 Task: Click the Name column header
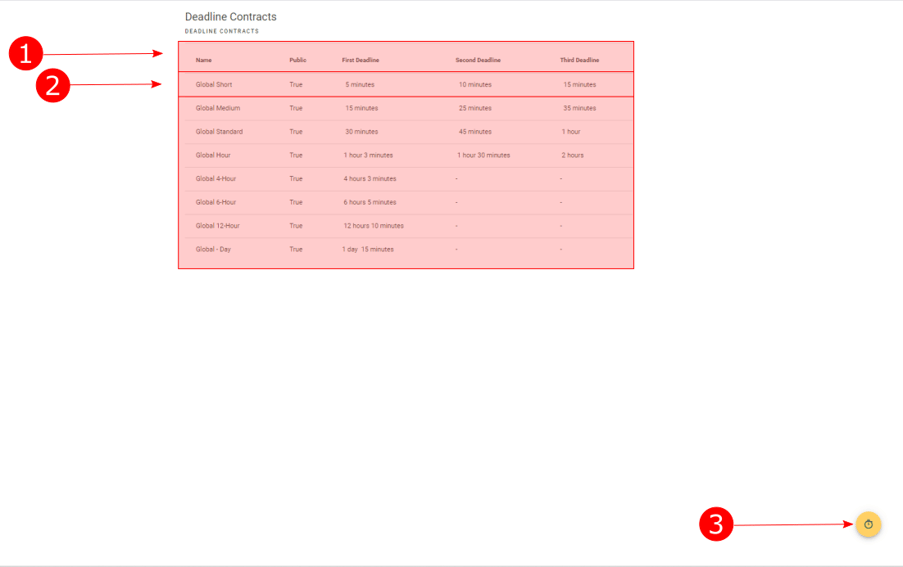click(204, 60)
